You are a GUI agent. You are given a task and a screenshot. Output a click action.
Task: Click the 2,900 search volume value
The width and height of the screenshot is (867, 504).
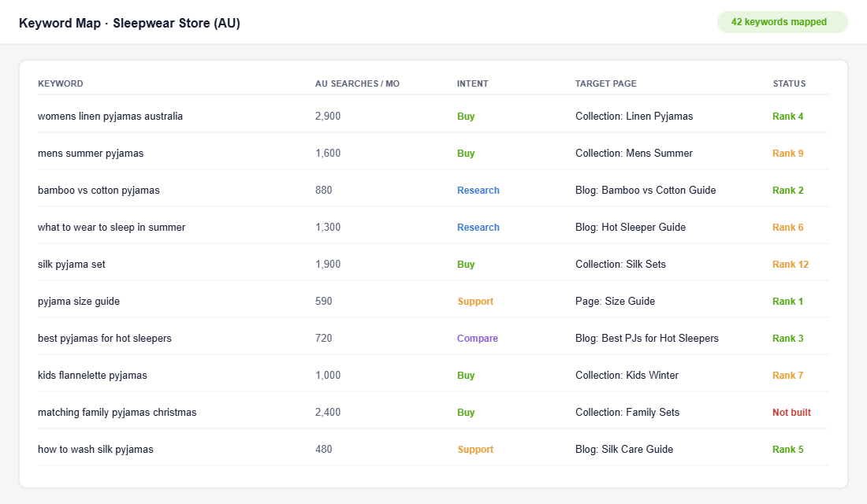click(x=328, y=116)
